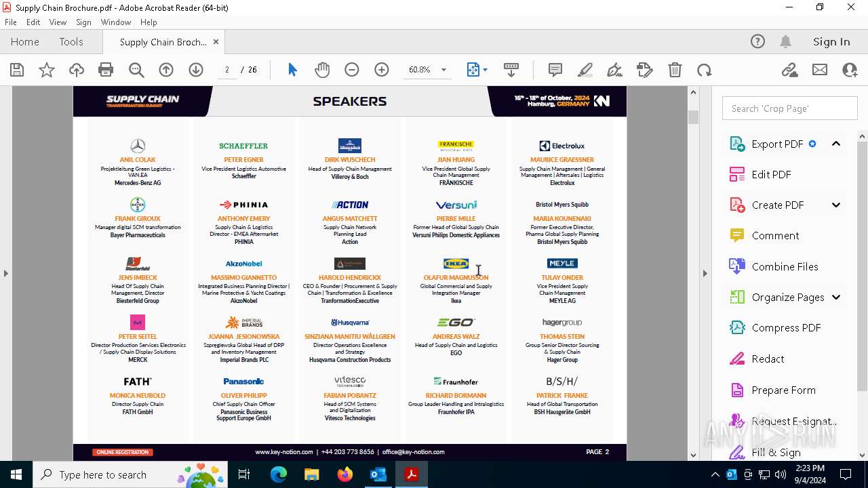868x488 pixels.
Task: Open Firefox from taskbar
Action: [x=345, y=474]
